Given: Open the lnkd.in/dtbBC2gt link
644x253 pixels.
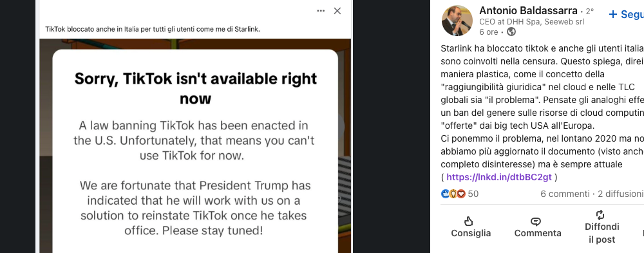Looking at the screenshot, I should tap(499, 177).
